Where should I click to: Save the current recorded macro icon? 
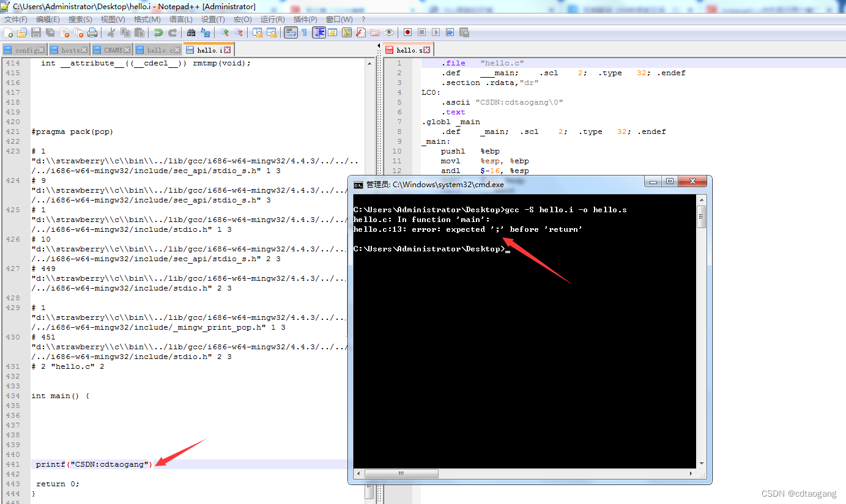click(464, 32)
